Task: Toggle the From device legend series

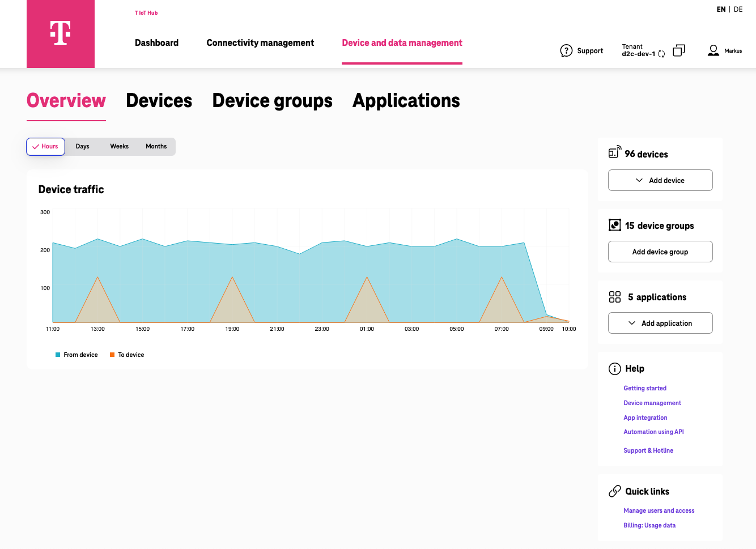Action: (77, 355)
